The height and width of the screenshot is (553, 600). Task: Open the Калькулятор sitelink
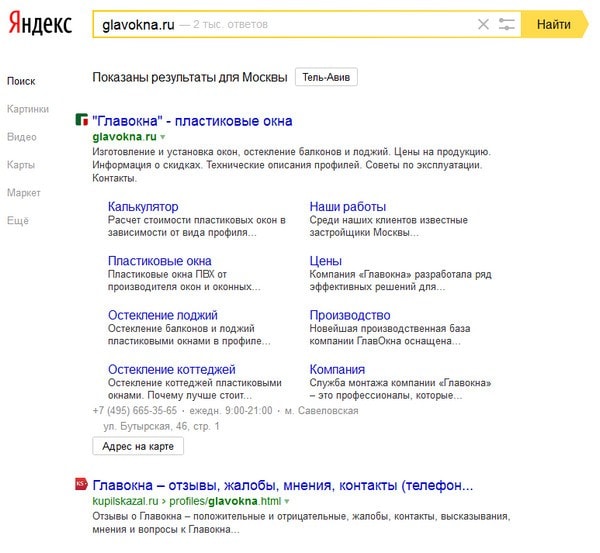(x=143, y=207)
